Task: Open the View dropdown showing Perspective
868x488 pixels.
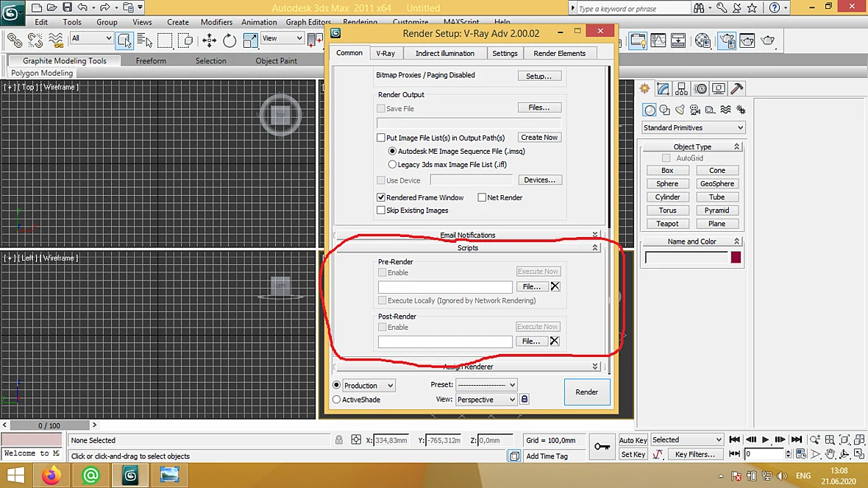Action: [x=486, y=400]
